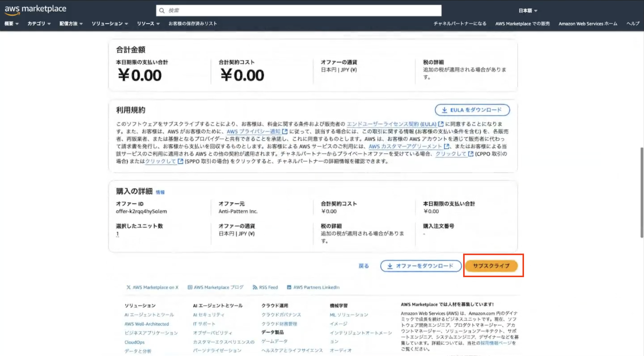Open the カテゴリ dropdown menu
Image resolution: width=644 pixels, height=356 pixels.
click(x=39, y=24)
